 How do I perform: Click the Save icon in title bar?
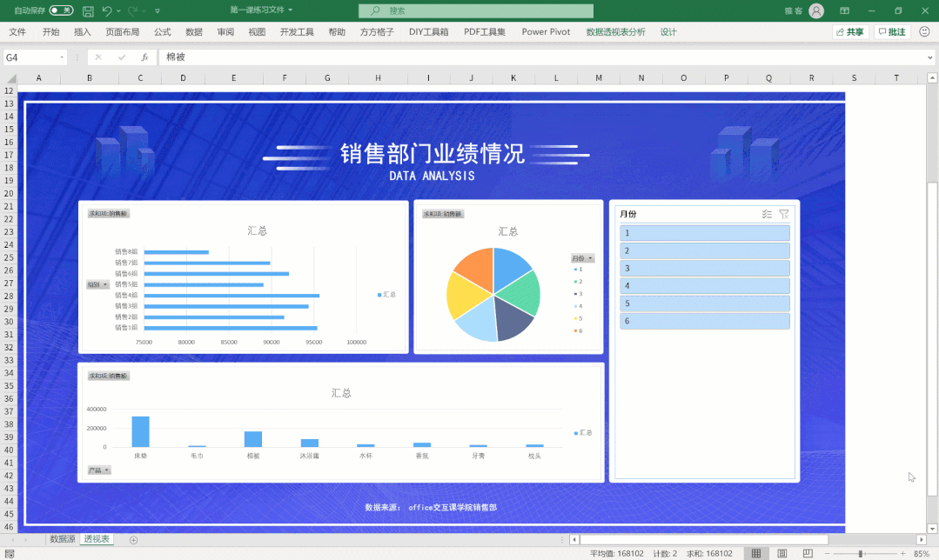point(88,10)
